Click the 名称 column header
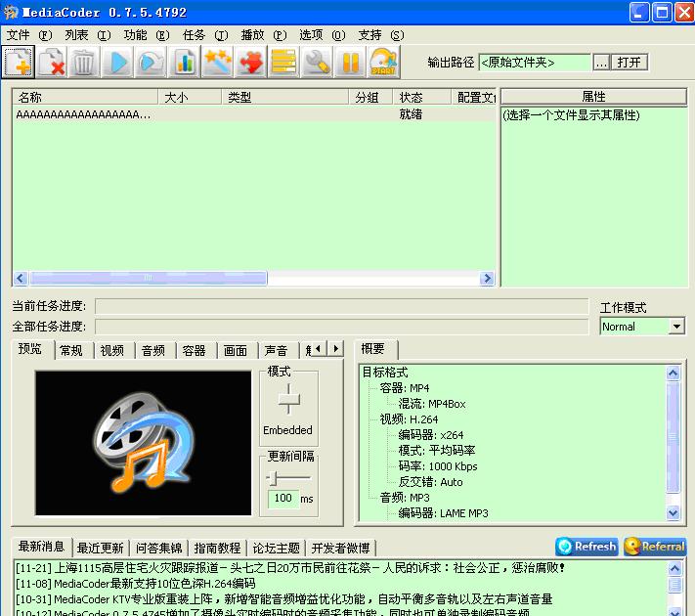This screenshot has height=616, width=695. (x=85, y=97)
